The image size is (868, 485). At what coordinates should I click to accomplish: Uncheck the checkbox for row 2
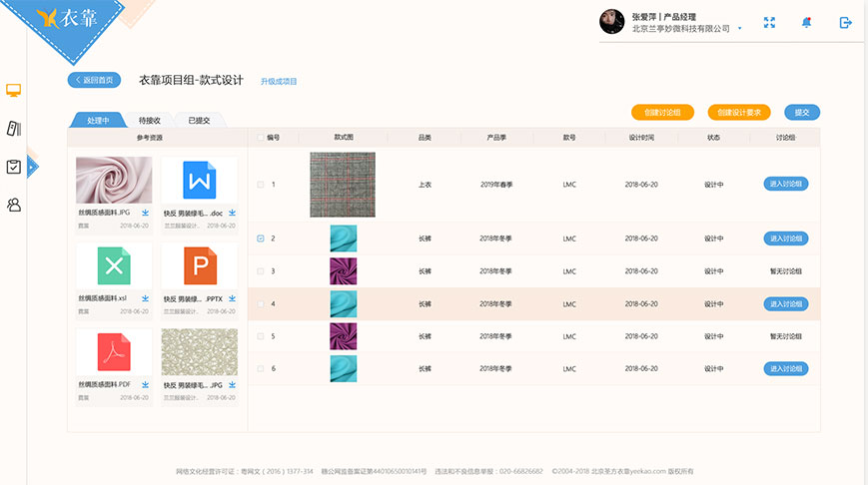coord(261,239)
